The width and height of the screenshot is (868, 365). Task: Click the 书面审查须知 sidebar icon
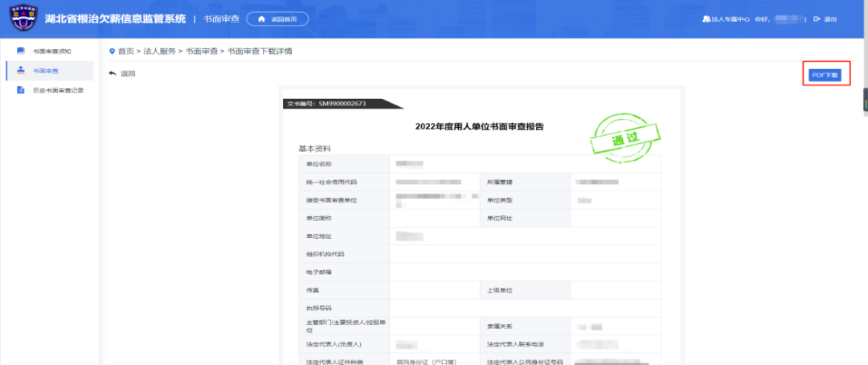tap(21, 51)
